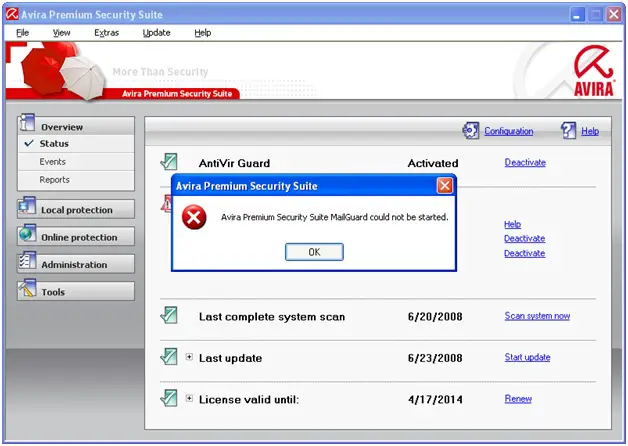The width and height of the screenshot is (628, 446).
Task: Click the Local protection monitor icon
Action: pyautogui.click(x=27, y=206)
